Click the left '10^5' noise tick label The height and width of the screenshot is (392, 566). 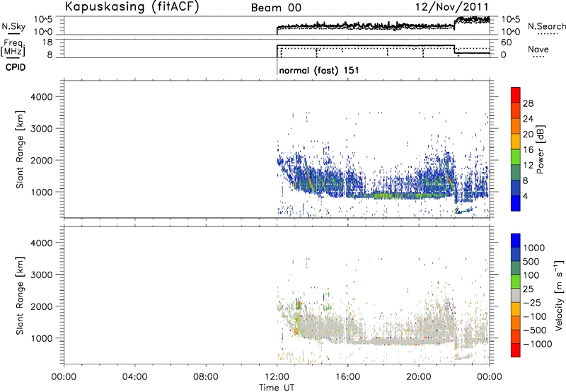click(x=43, y=19)
